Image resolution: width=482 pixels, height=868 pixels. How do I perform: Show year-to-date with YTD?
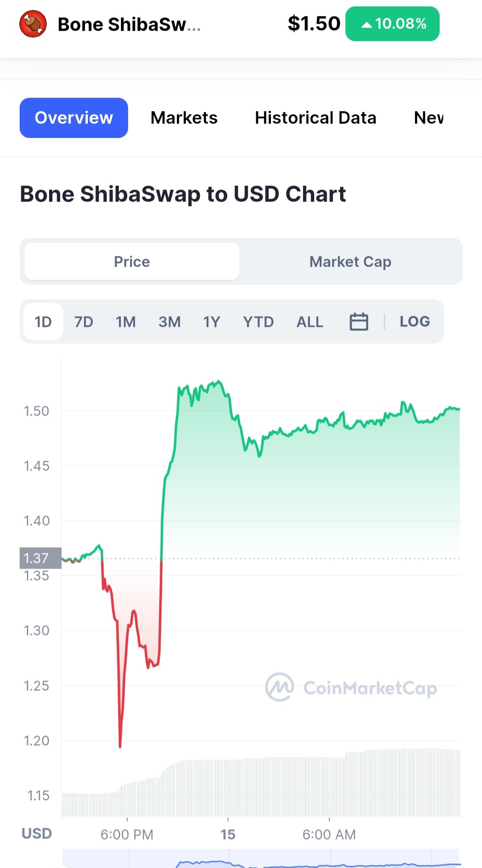coord(258,322)
